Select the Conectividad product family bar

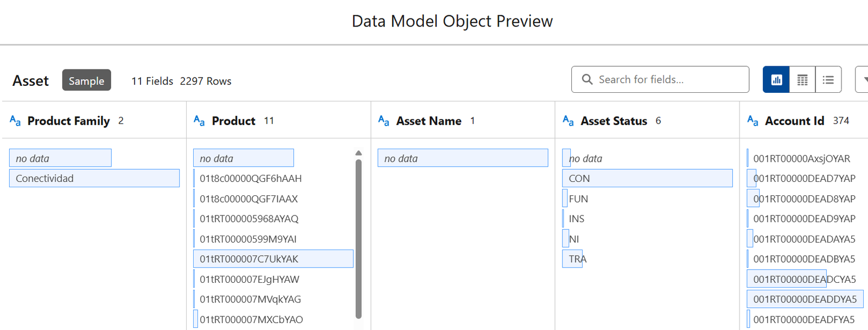coord(94,179)
